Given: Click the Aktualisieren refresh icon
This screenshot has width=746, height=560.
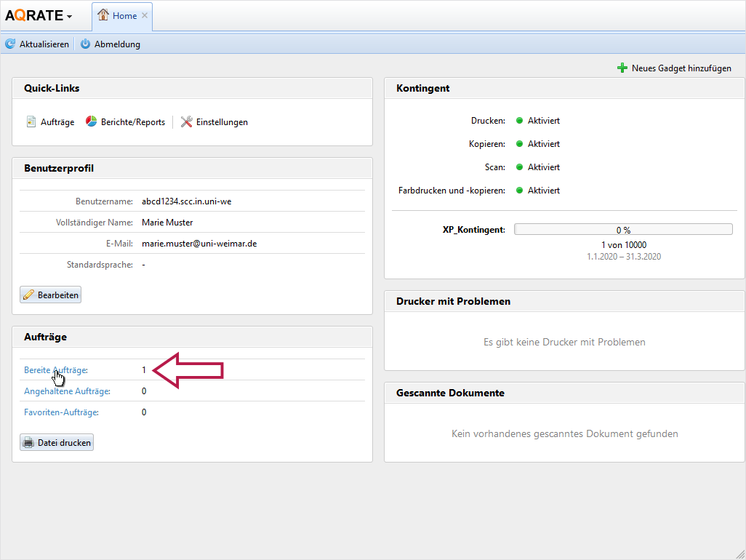Looking at the screenshot, I should 10,44.
